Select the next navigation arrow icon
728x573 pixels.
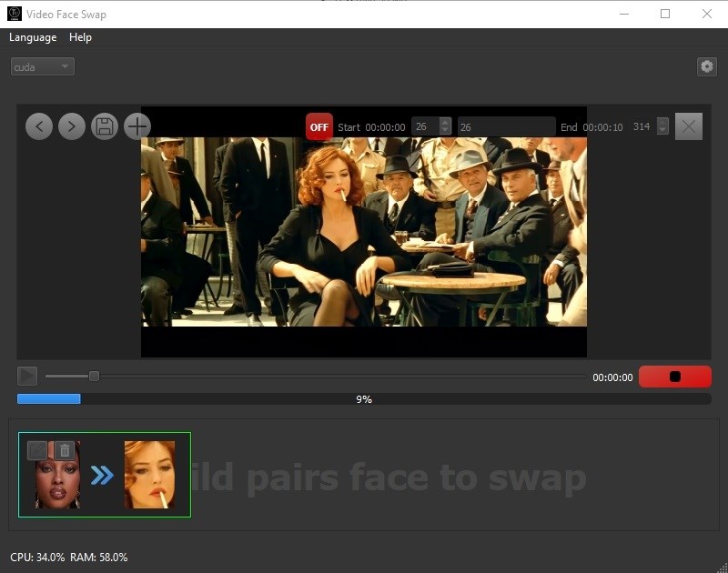tap(72, 126)
